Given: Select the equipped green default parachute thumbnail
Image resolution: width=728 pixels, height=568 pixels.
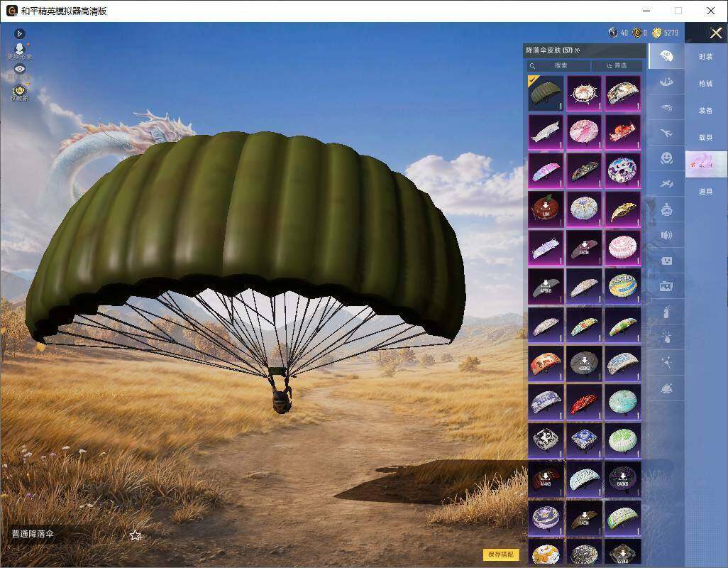Looking at the screenshot, I should coord(546,93).
